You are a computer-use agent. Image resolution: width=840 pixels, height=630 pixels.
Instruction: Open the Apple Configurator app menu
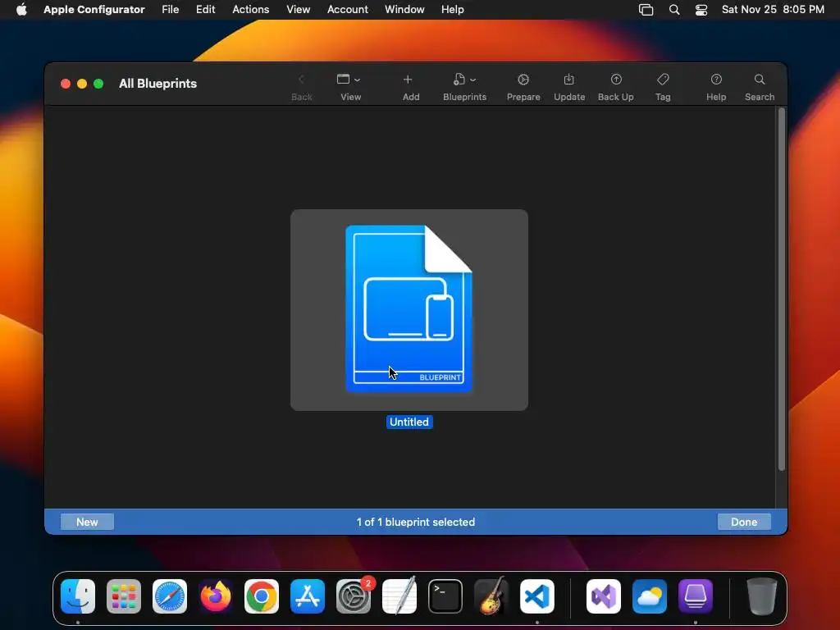click(94, 10)
